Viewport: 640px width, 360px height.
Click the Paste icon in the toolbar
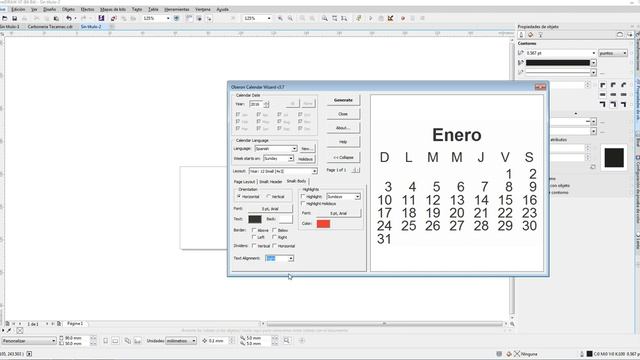[56, 18]
